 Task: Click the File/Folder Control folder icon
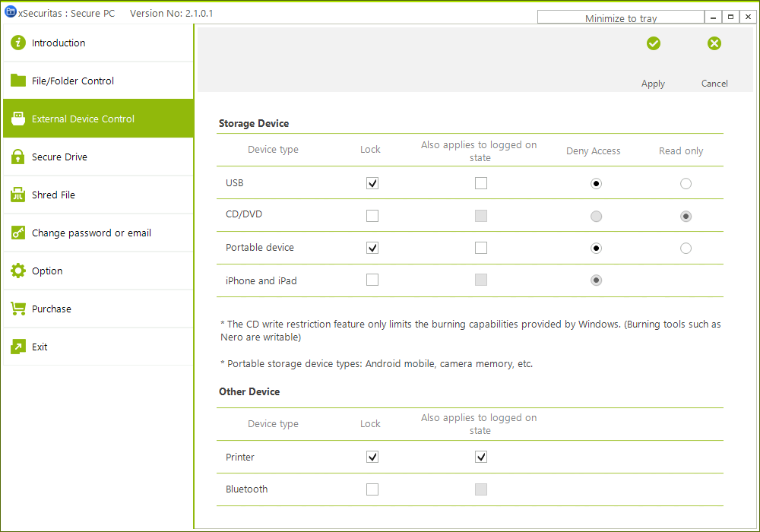[x=18, y=81]
